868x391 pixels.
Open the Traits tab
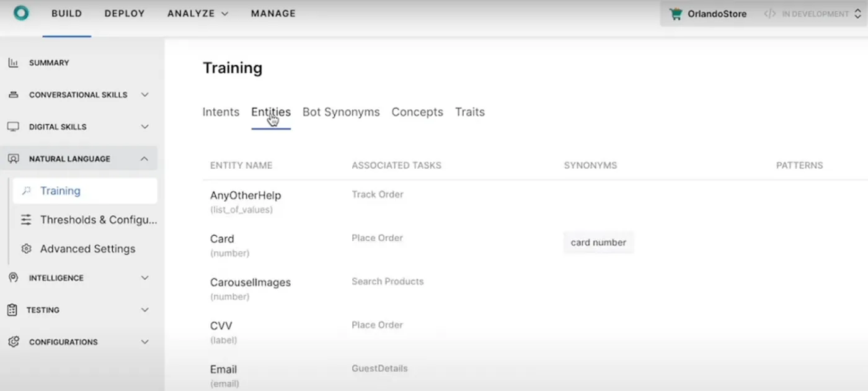tap(470, 112)
